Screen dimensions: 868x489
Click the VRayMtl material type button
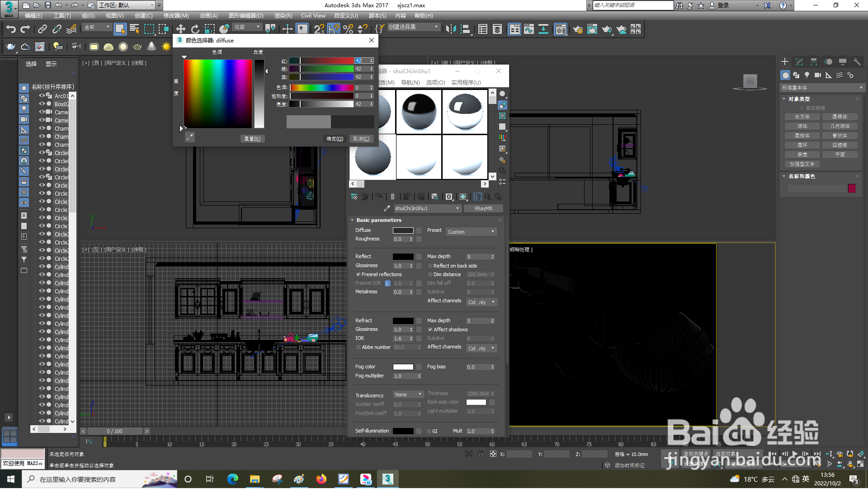tap(483, 208)
